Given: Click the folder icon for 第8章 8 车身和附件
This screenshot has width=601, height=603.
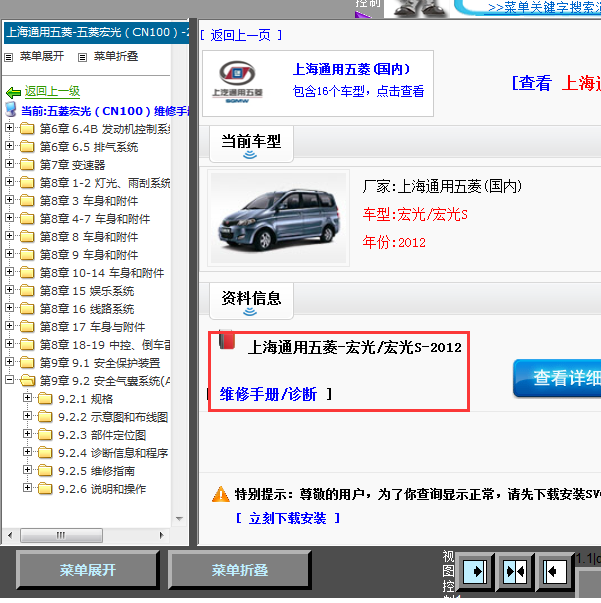Looking at the screenshot, I should [x=27, y=237].
